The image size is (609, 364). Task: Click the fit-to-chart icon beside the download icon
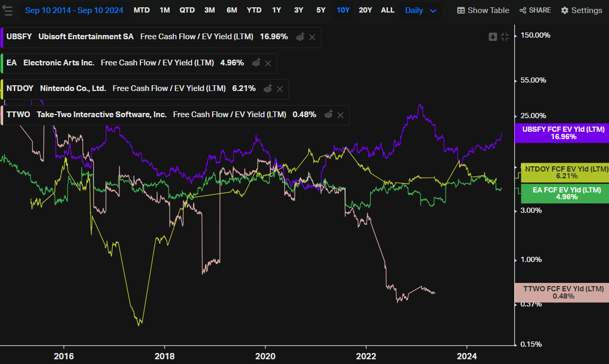[x=505, y=37]
